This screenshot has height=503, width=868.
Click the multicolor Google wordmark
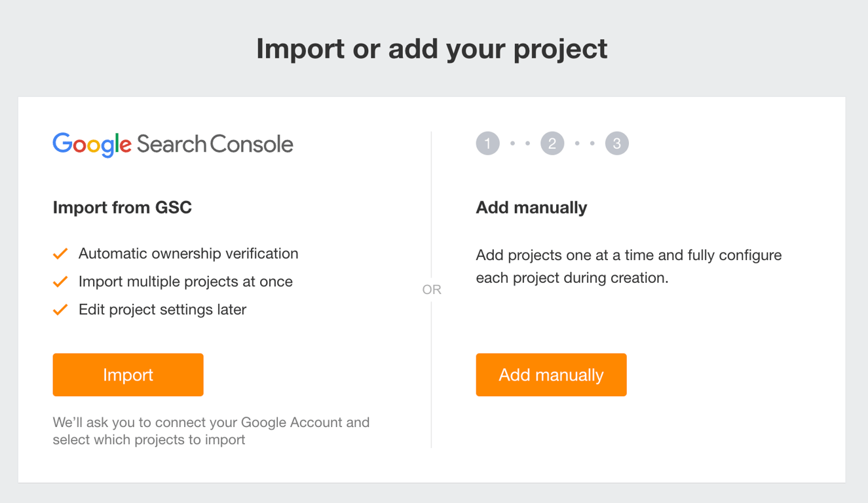[91, 144]
